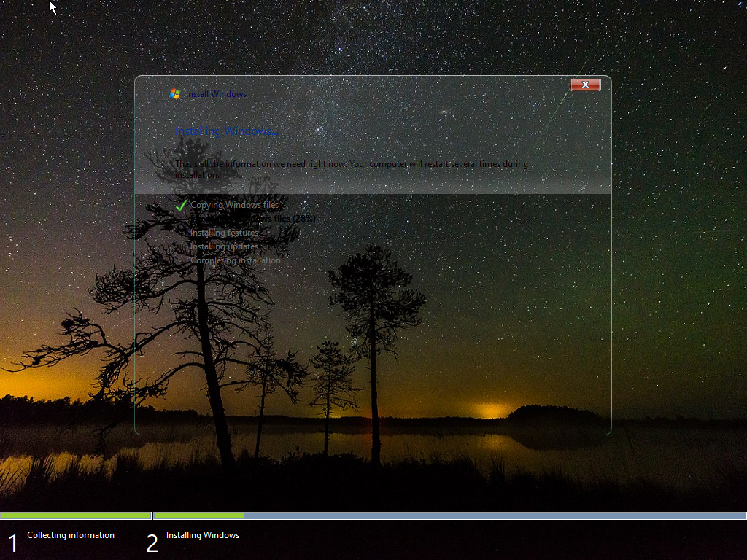Click the stage number 2

152,544
